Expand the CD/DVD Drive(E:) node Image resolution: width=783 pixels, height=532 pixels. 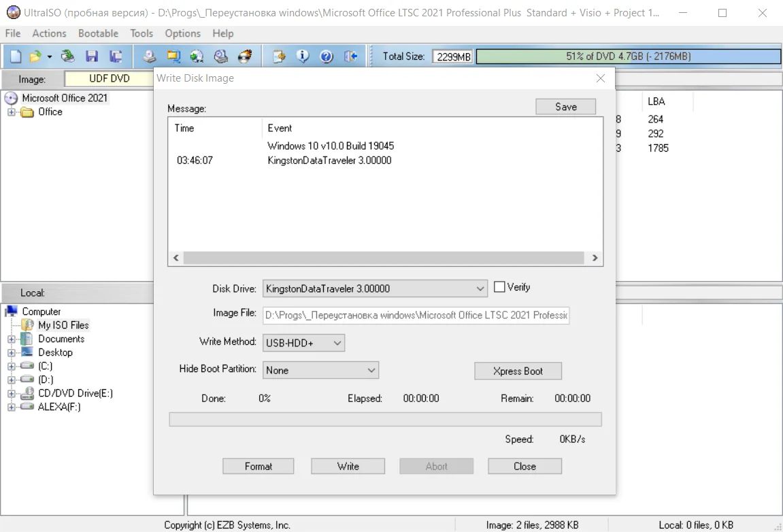tap(11, 394)
